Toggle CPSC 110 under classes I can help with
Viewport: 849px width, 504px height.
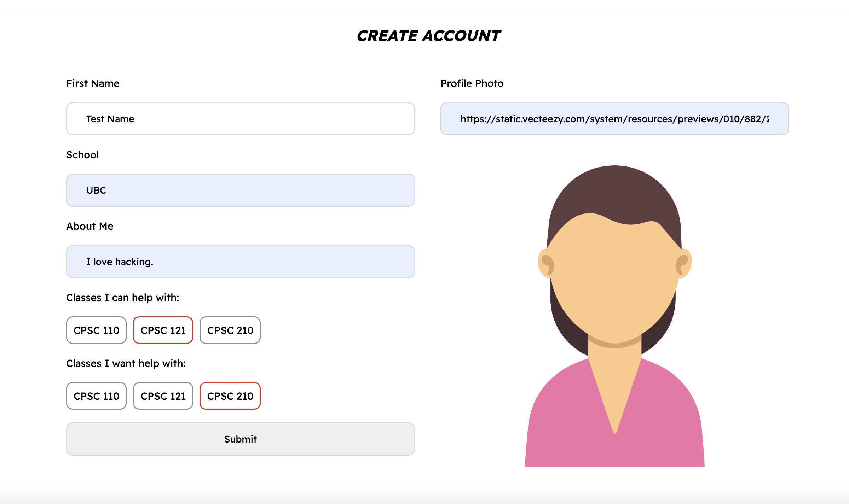point(96,330)
